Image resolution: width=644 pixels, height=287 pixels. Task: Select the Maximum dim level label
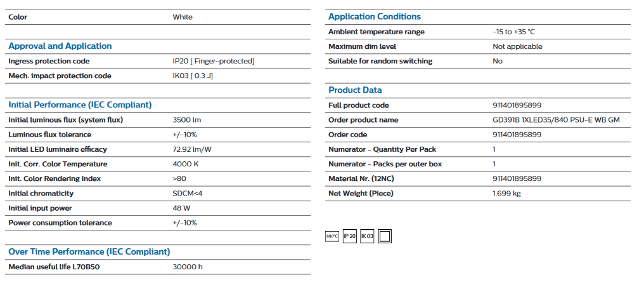click(363, 46)
